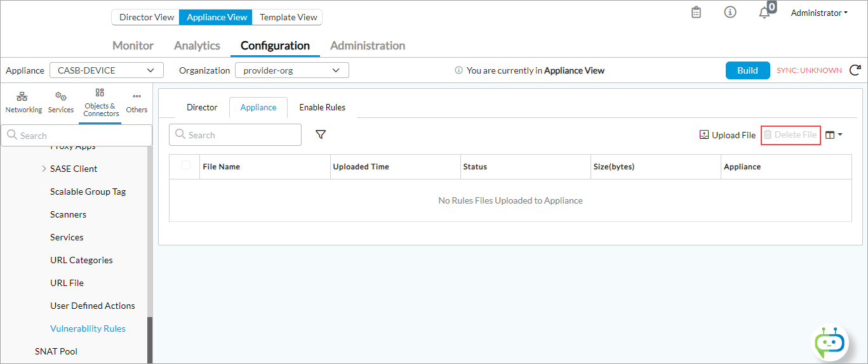Open the clipboard tasks icon
868x364 pixels.
[696, 13]
